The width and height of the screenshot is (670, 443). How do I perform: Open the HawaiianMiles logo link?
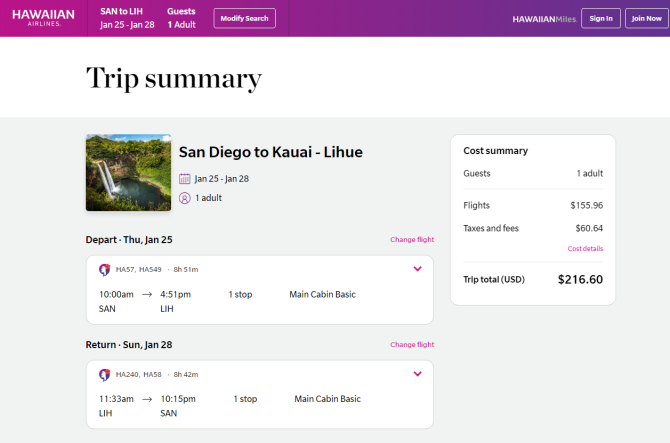pos(544,19)
